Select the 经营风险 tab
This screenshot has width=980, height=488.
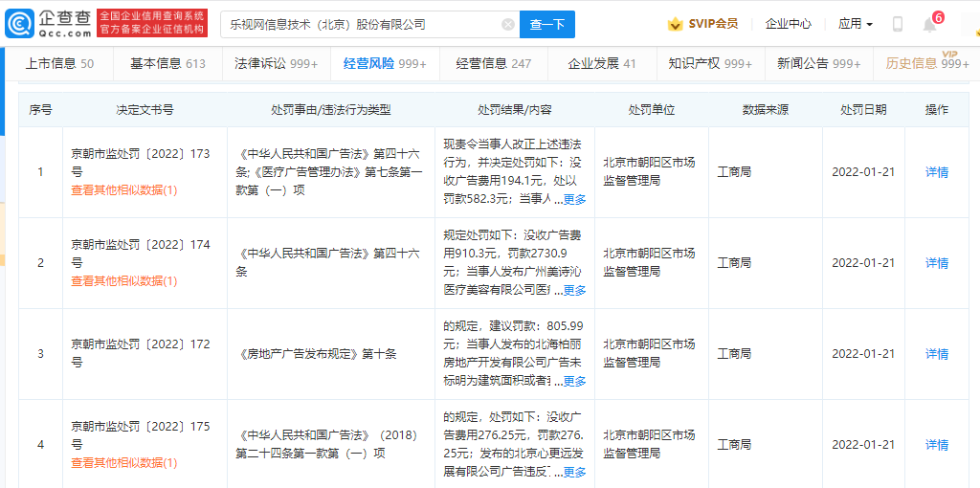(385, 63)
